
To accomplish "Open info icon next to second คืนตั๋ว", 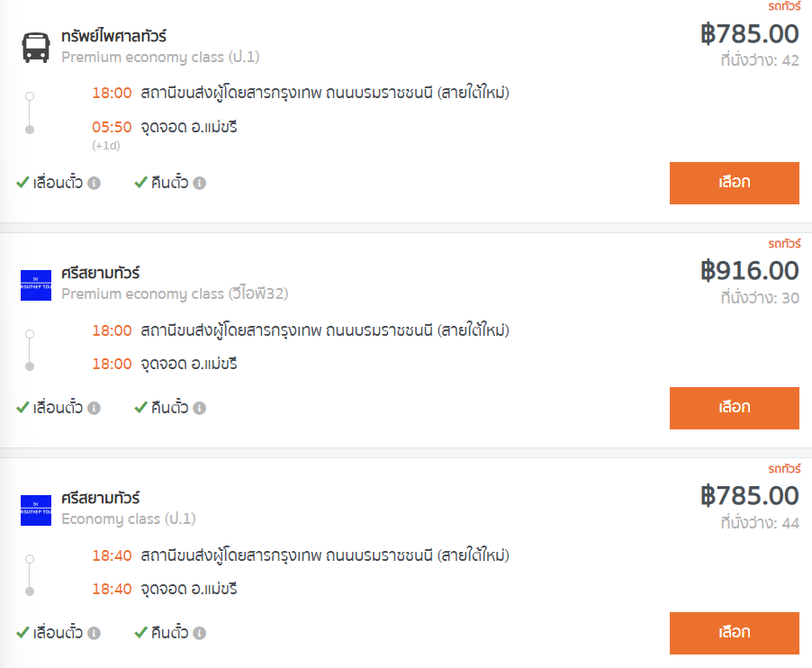I will [x=199, y=408].
